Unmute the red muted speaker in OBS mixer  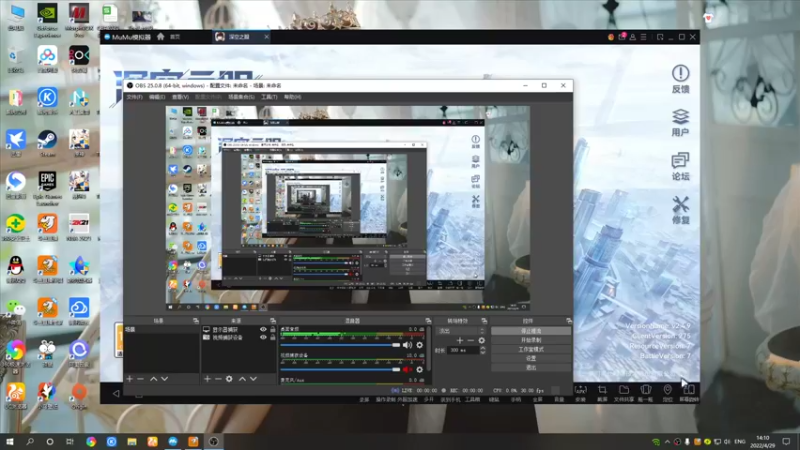tap(407, 369)
